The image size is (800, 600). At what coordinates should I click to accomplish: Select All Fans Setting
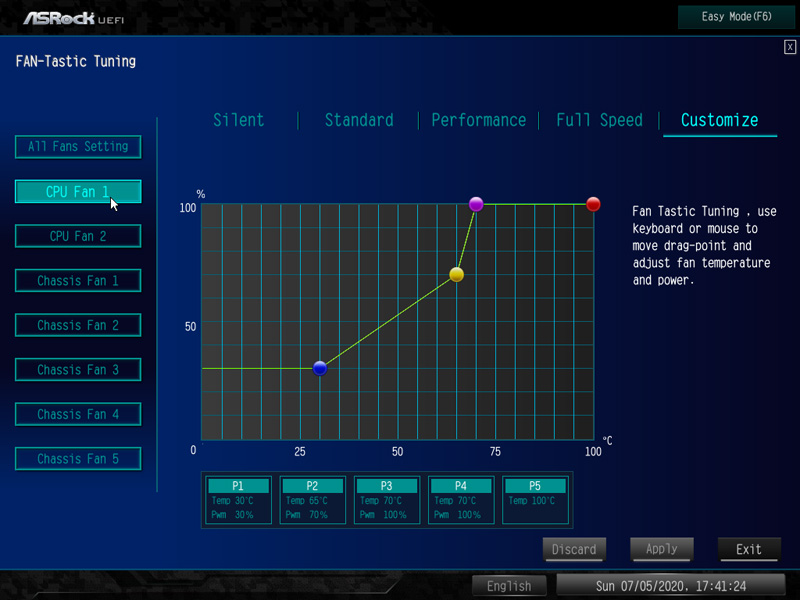click(78, 147)
